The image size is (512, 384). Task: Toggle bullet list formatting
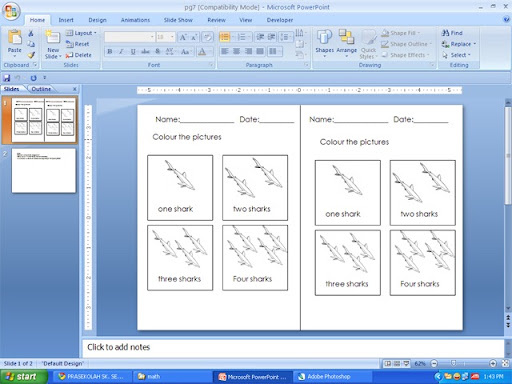coord(224,37)
